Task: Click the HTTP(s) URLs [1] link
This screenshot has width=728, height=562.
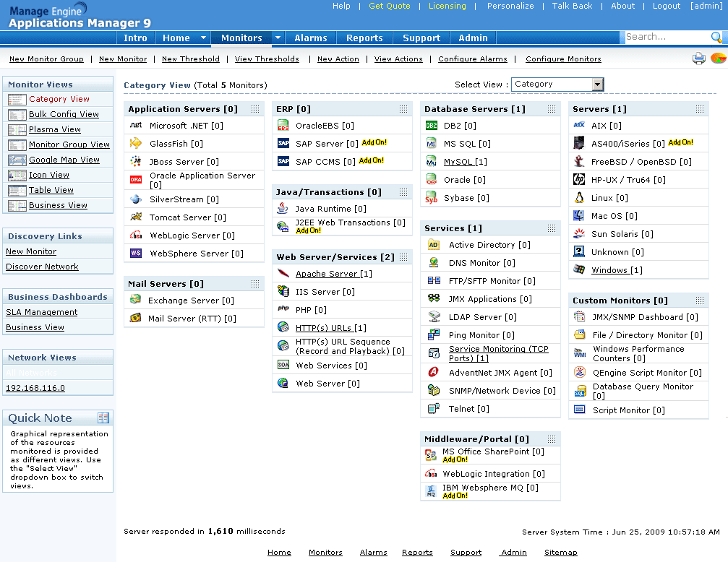Action: [330, 328]
